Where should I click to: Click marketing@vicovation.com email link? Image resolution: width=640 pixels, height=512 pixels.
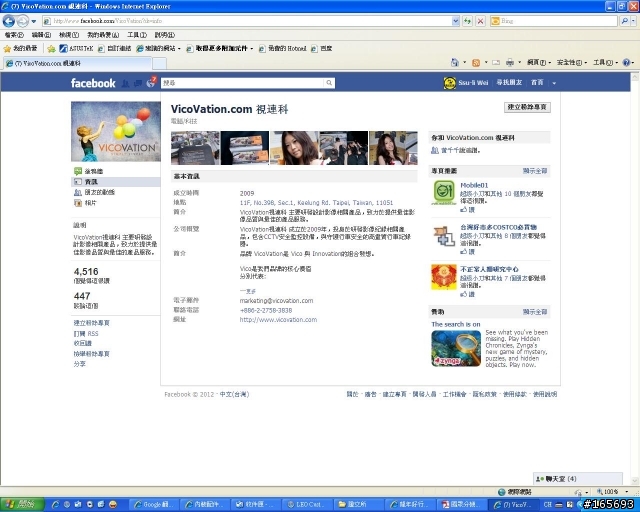click(276, 301)
